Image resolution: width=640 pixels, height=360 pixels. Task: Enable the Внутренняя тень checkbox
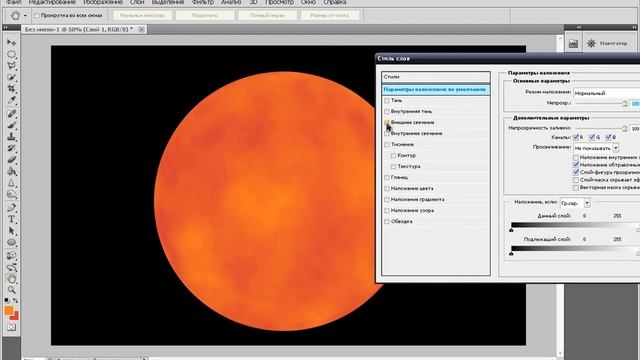387,111
